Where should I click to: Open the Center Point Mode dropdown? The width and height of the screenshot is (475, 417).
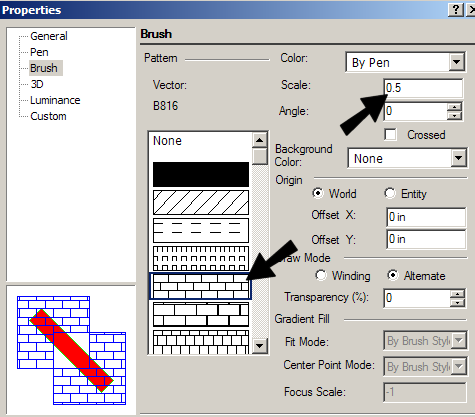[459, 366]
